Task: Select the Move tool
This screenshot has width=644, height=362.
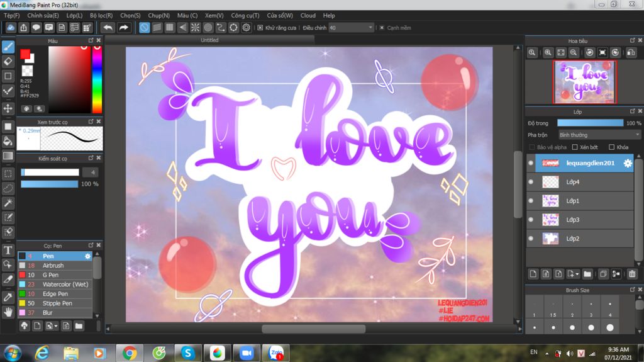Action: tap(8, 108)
